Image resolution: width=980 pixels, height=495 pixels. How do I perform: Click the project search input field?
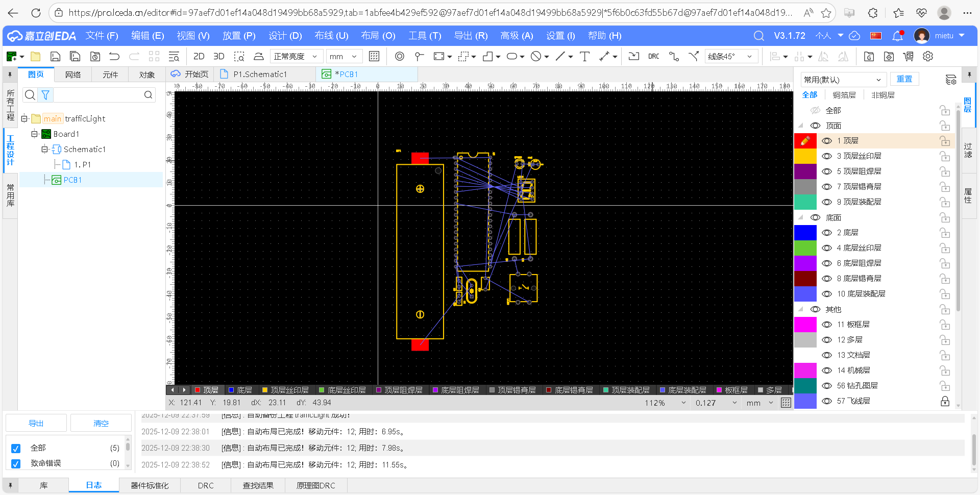99,95
